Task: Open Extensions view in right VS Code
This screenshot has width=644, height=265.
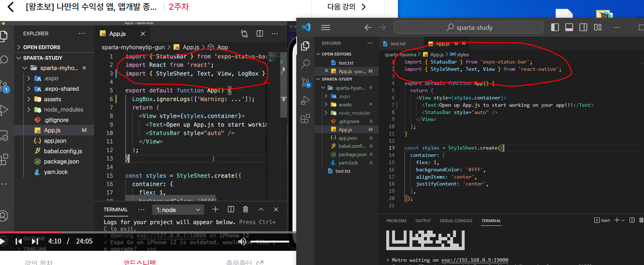Action: coord(305,119)
